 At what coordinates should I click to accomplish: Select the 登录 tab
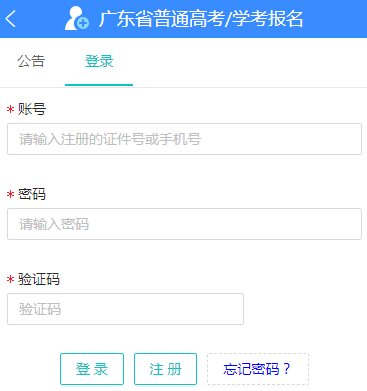tap(99, 61)
